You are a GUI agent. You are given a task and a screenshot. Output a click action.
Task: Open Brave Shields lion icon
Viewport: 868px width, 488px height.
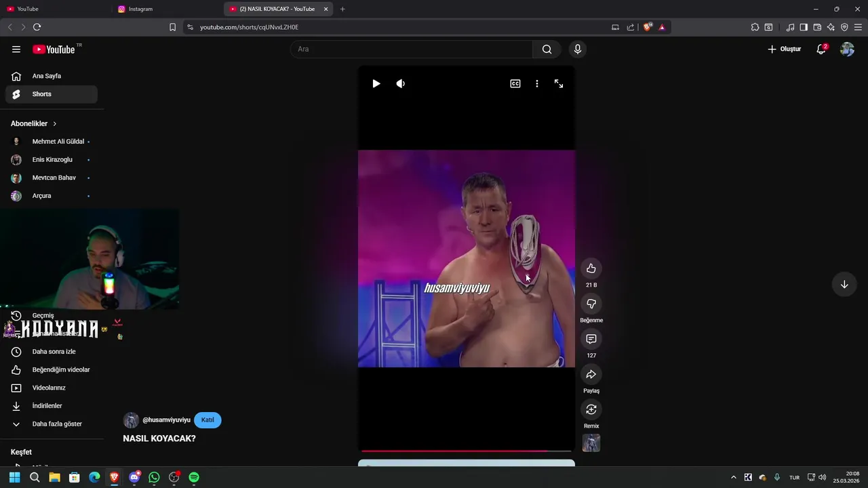(648, 27)
